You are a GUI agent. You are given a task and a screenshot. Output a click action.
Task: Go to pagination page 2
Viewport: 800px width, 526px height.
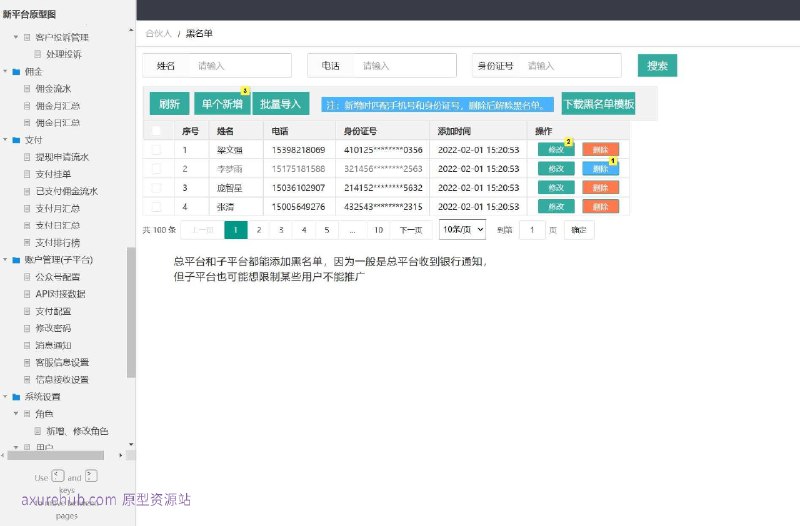[x=259, y=230]
